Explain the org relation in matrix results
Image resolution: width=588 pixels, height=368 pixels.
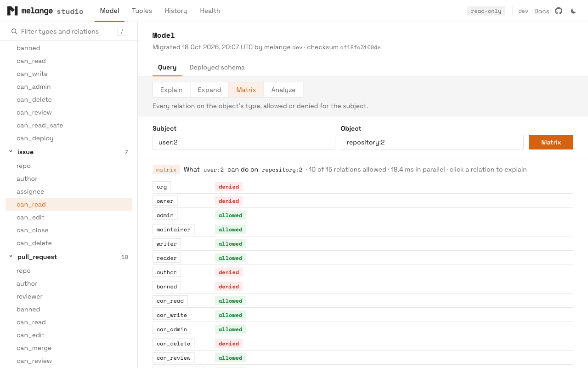pos(162,186)
